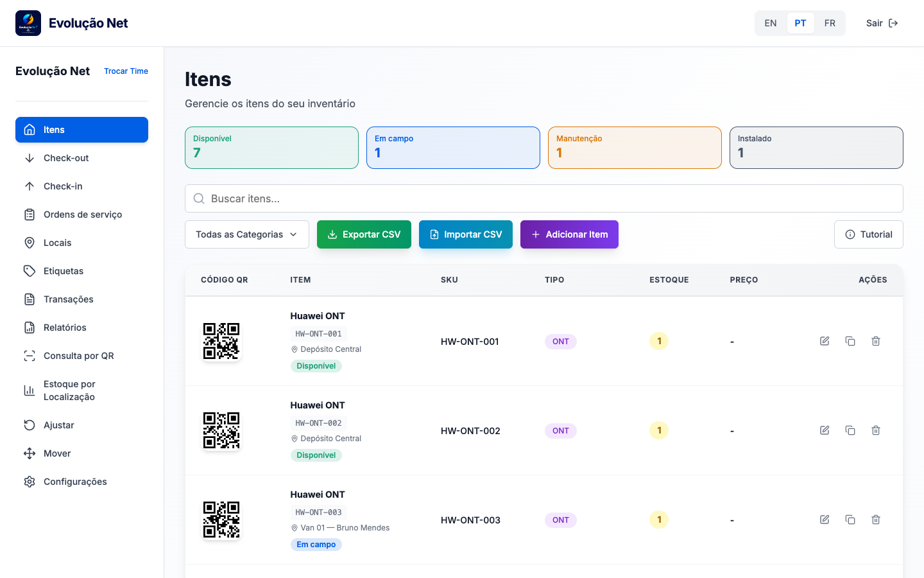The image size is (924, 578).
Task: Open the Tutorial button
Action: pyautogui.click(x=869, y=234)
